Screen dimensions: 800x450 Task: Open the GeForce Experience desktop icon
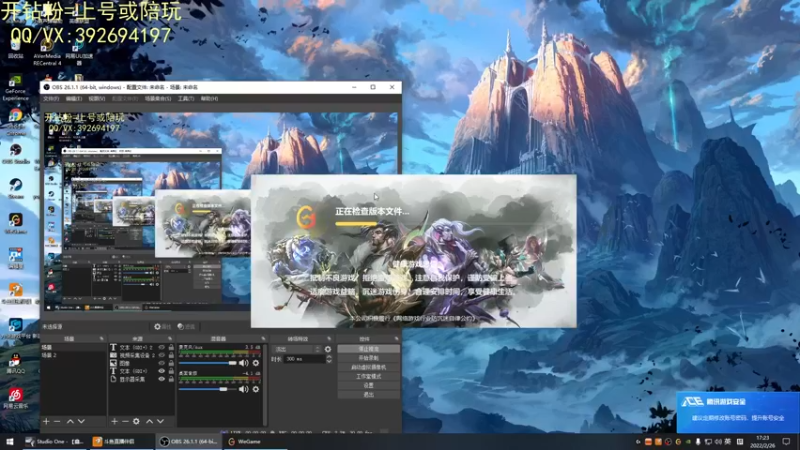(16, 88)
